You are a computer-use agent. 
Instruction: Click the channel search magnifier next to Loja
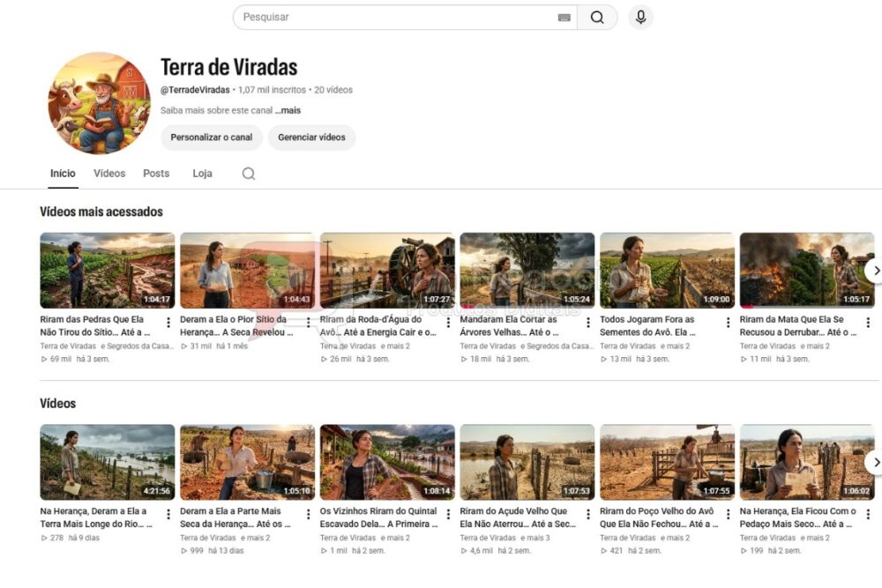coord(249,174)
